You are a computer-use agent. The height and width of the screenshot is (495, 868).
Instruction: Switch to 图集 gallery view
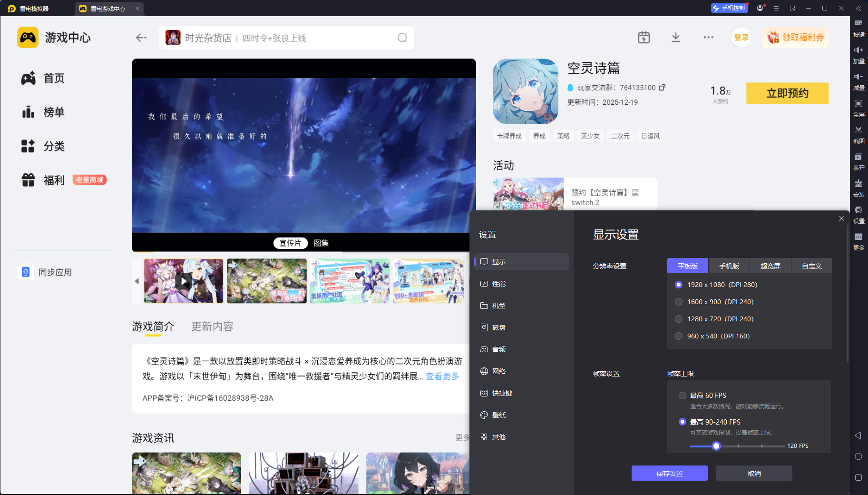click(x=321, y=243)
